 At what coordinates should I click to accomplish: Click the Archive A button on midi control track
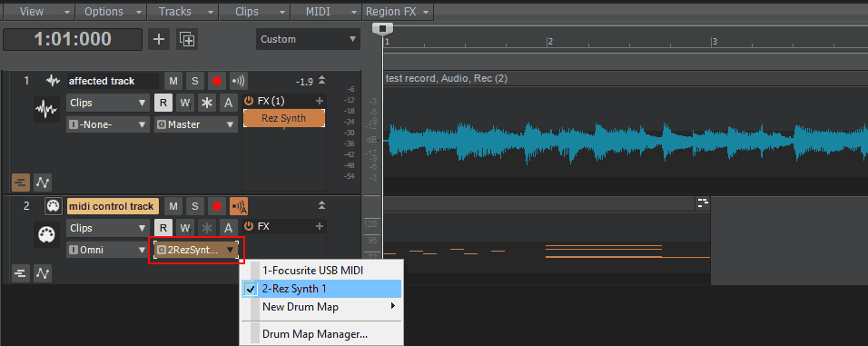coord(228,228)
